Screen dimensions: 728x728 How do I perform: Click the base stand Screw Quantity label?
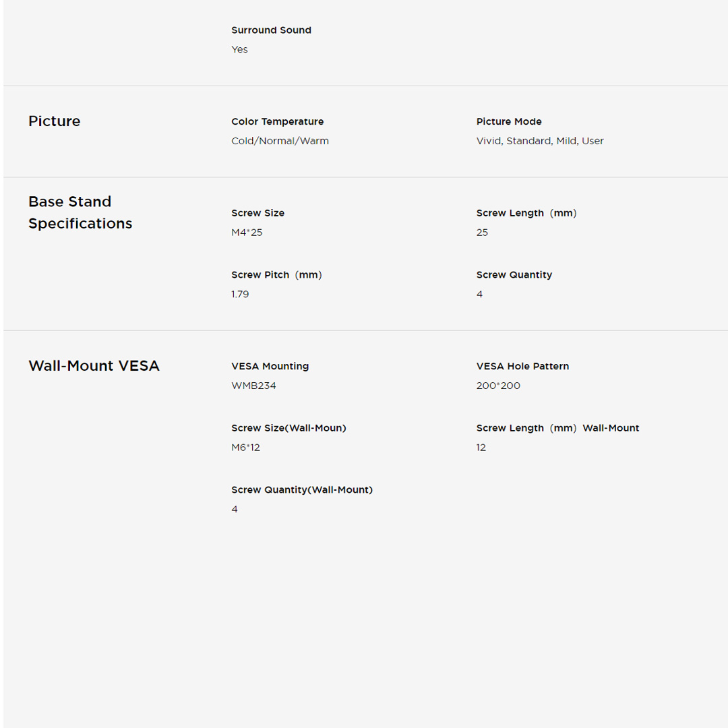[514, 275]
